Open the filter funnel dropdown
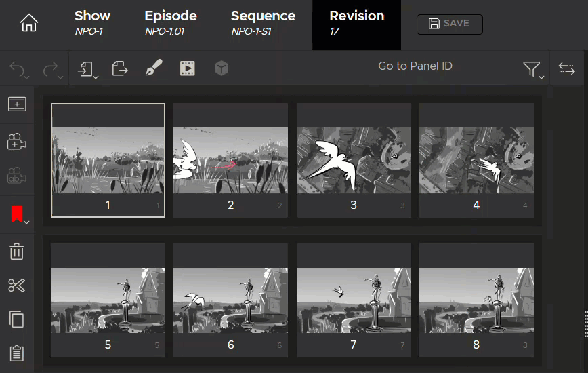The image size is (588, 373). coord(533,69)
